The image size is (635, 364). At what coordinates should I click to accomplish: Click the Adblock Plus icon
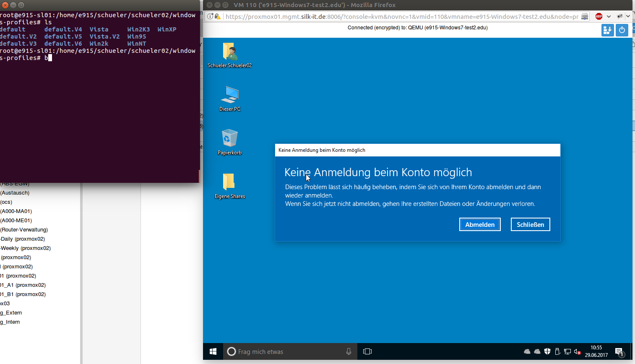coord(599,16)
